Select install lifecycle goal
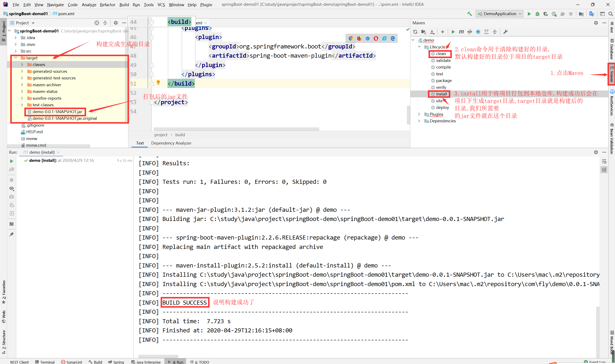Screen dimensions: 615x364 click(441, 94)
